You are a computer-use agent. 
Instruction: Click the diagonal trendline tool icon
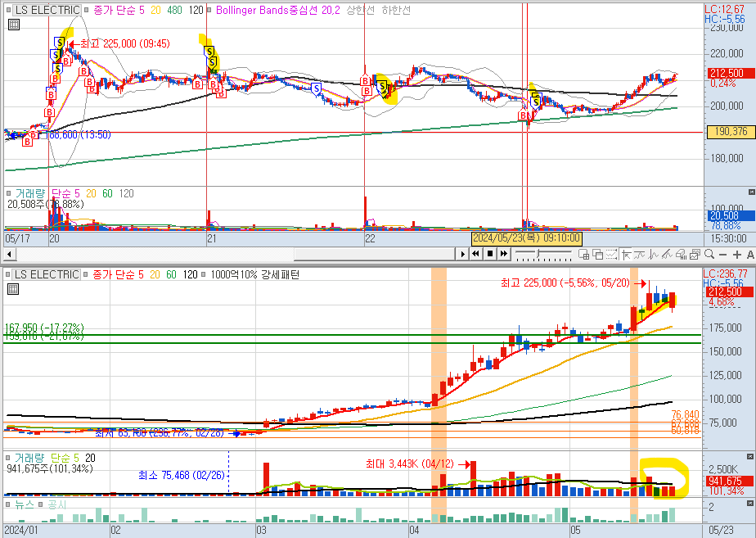668,255
